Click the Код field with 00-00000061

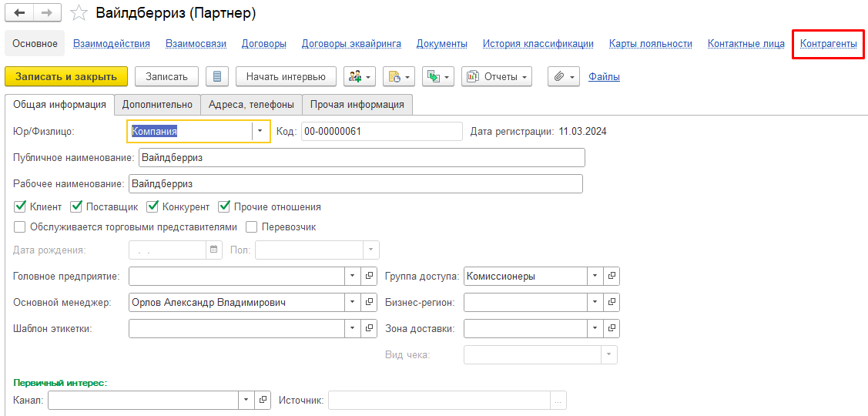[x=381, y=132]
